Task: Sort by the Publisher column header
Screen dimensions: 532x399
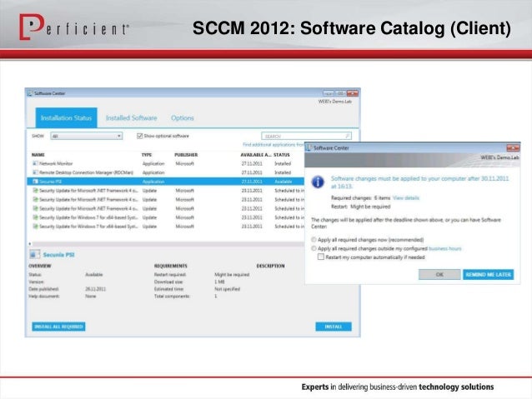Action: point(186,155)
